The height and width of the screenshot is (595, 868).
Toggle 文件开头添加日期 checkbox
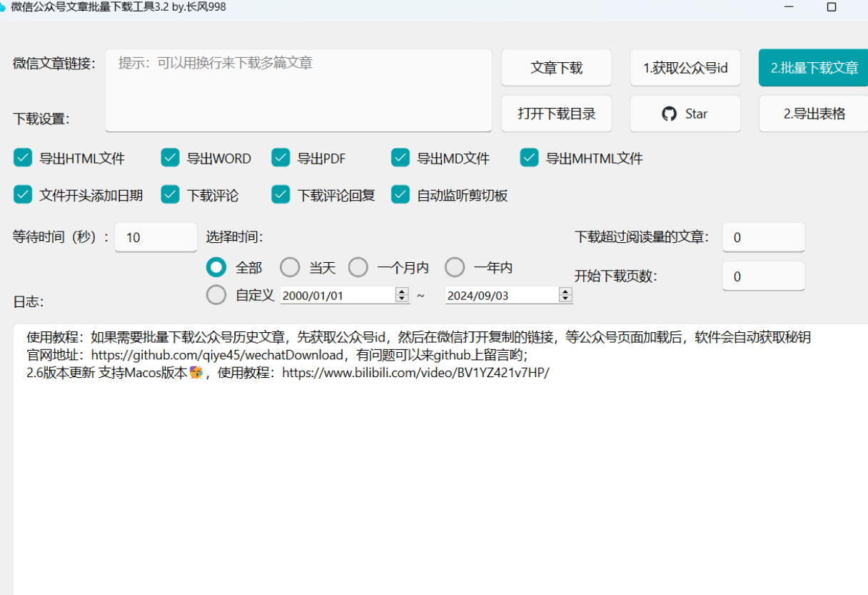click(x=24, y=194)
